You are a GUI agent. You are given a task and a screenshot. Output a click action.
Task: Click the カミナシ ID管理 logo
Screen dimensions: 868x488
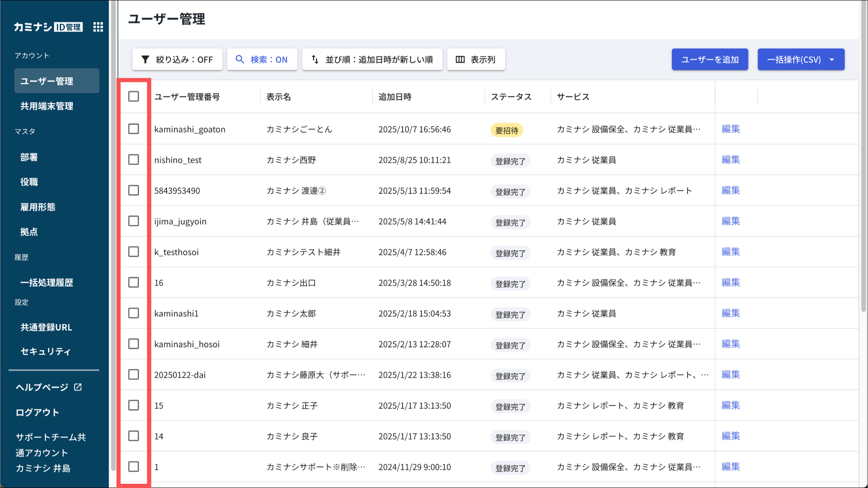pos(48,27)
